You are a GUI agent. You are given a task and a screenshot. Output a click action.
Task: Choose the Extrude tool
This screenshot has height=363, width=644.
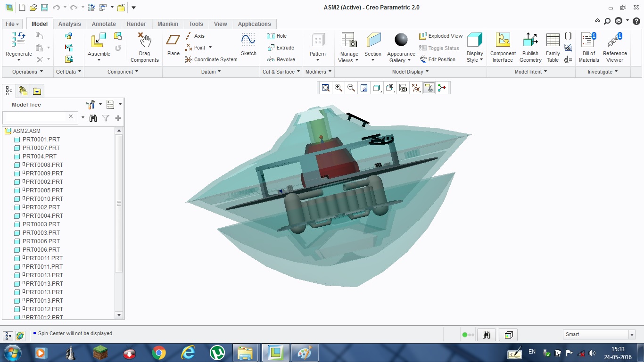(x=281, y=48)
